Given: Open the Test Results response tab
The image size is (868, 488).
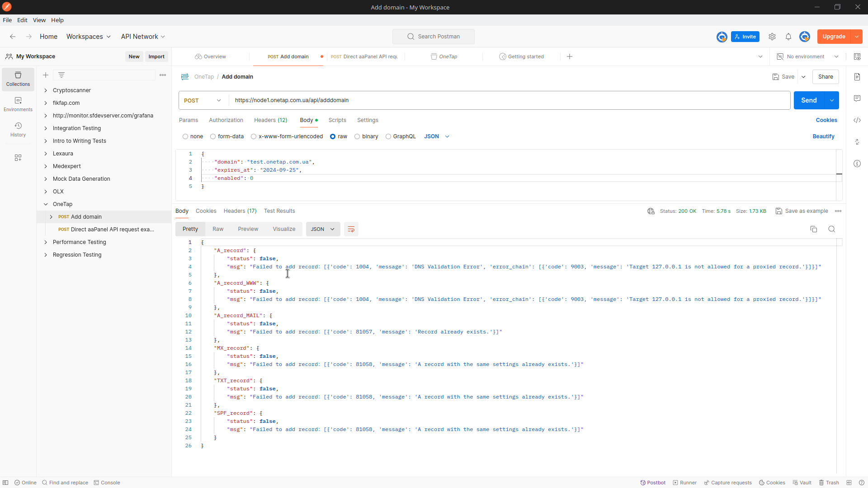Looking at the screenshot, I should pos(279,211).
